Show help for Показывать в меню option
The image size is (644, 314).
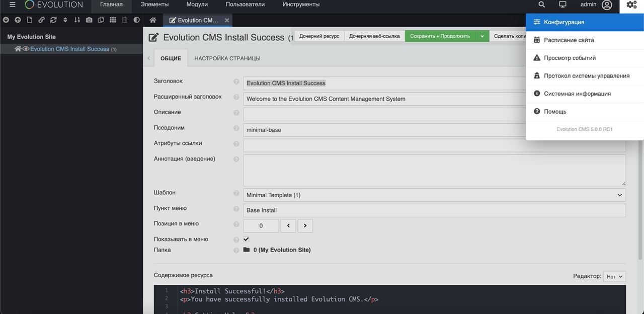pos(236,240)
